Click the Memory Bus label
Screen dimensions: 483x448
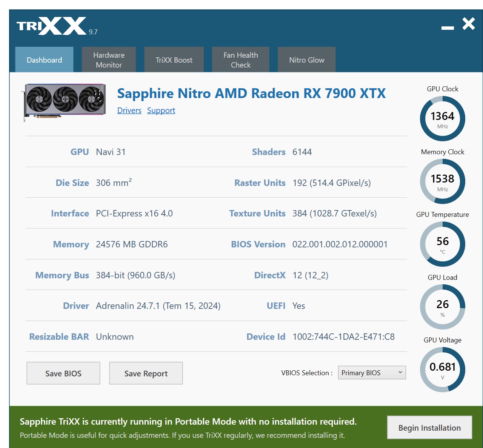(62, 275)
